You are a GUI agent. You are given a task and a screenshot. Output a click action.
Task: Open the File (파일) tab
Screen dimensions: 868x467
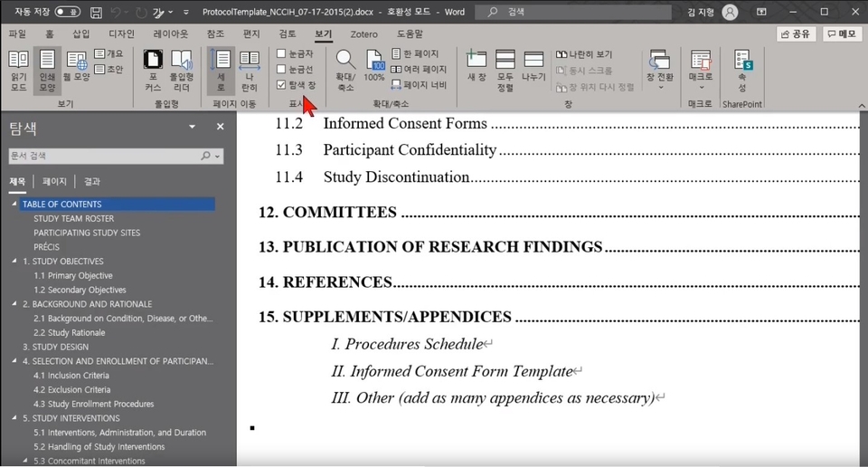coord(18,33)
